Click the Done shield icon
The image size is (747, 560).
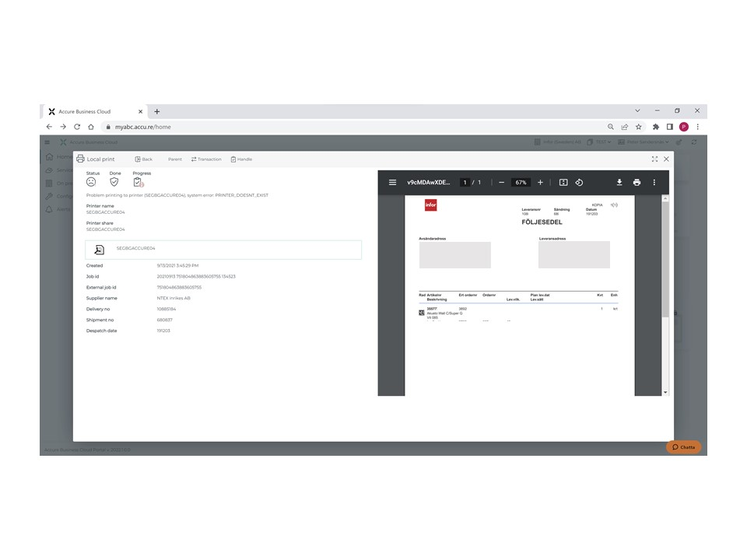point(114,182)
